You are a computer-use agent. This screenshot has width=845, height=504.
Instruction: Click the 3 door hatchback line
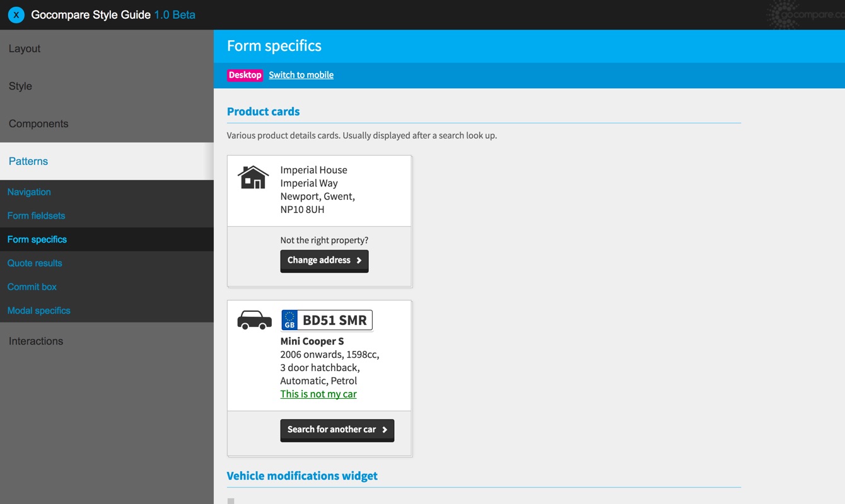[320, 367]
